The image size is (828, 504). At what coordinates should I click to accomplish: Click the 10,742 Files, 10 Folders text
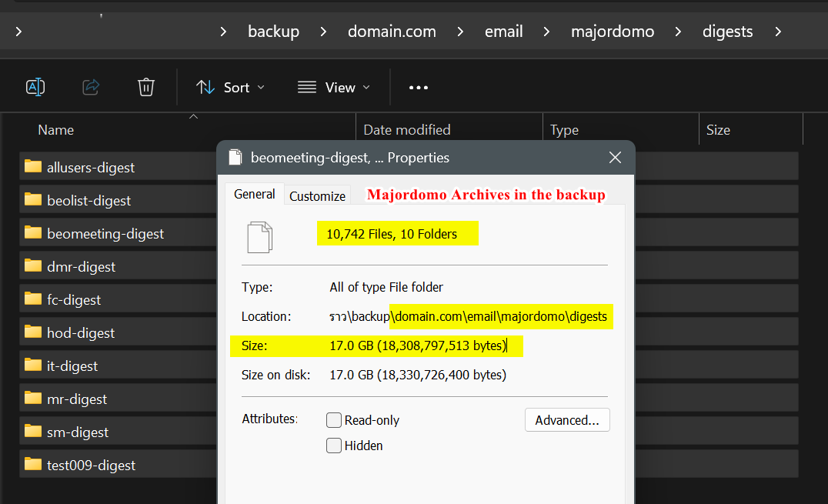tap(392, 234)
